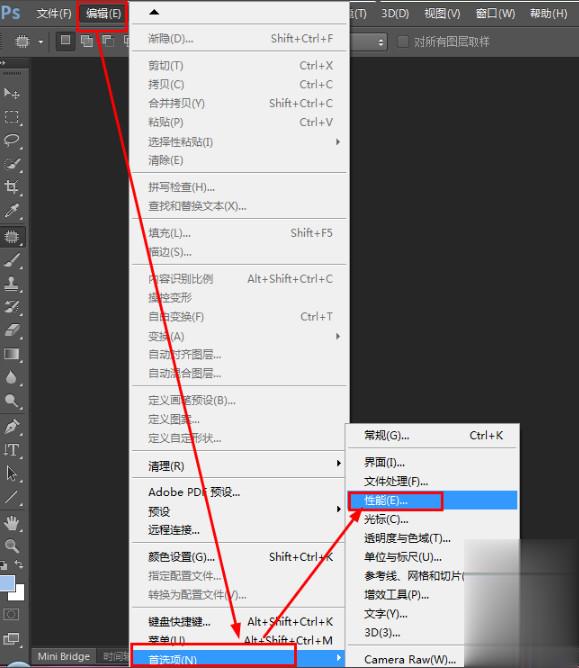Image resolution: width=579 pixels, height=668 pixels.
Task: Choose Adobe PDF 预设... menu item
Action: [x=238, y=492]
